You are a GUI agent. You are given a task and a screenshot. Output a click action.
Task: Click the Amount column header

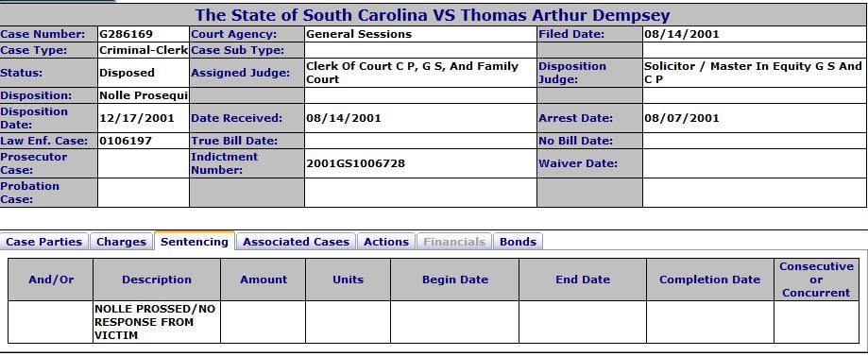(x=264, y=280)
